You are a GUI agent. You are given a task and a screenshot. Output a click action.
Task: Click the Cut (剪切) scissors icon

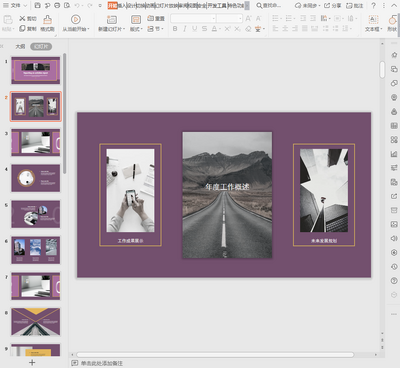(22, 18)
